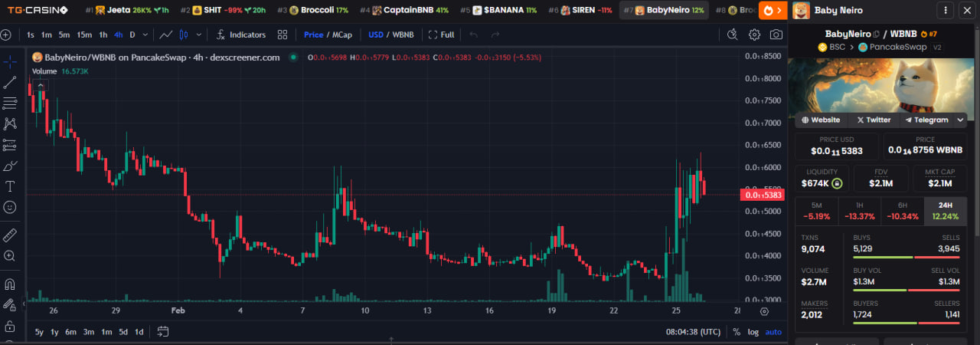The image size is (980, 345).
Task: Set chart range to 5d
Action: [x=123, y=332]
